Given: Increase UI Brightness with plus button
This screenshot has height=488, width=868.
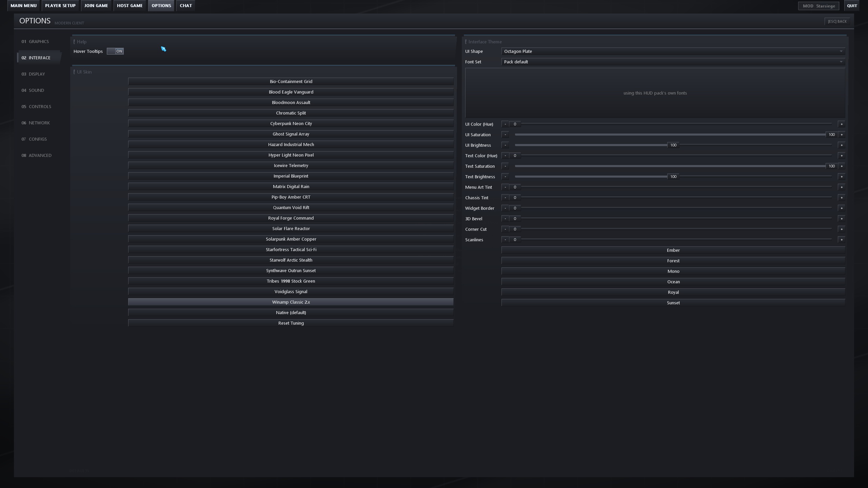Looking at the screenshot, I should tap(842, 145).
